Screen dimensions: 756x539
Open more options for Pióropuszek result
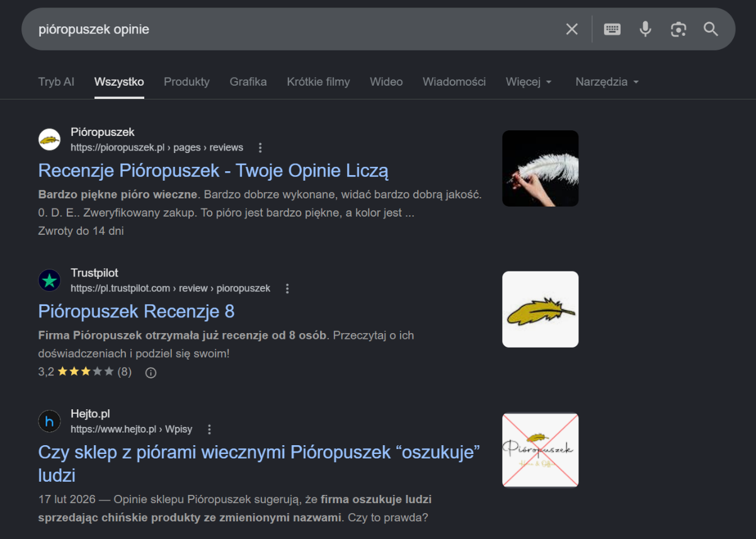(x=260, y=147)
